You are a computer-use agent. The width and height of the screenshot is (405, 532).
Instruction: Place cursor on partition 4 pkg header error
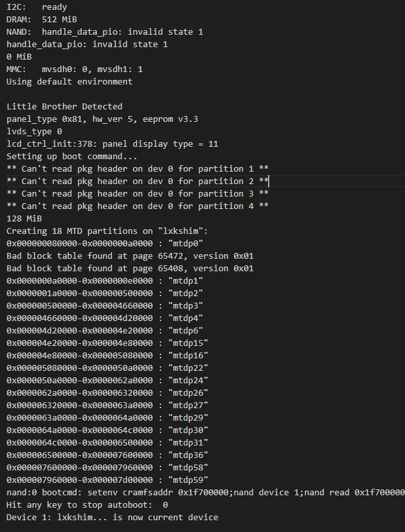[138, 206]
